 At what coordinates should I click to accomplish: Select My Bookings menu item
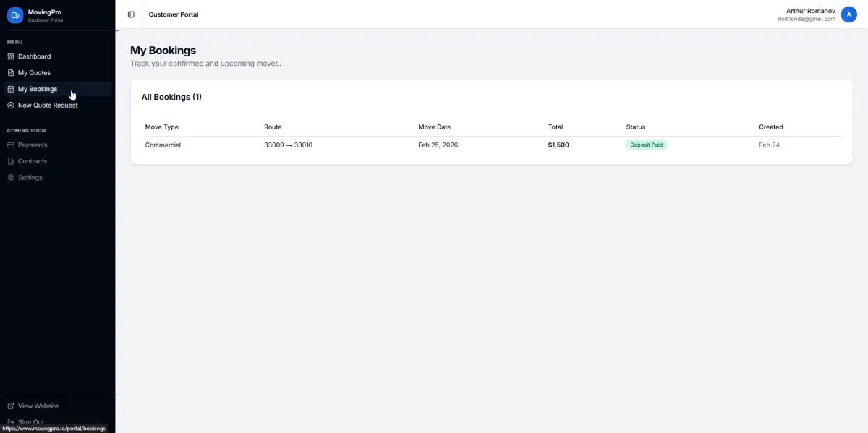click(38, 89)
